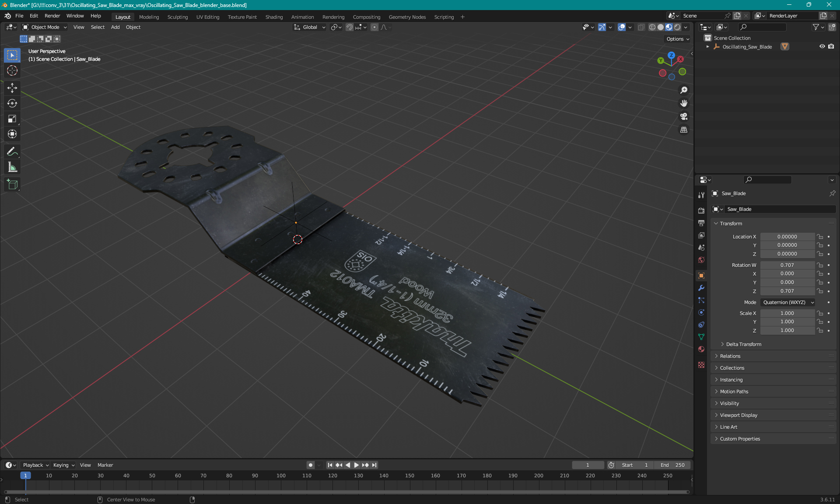Screen dimensions: 840x504
Task: Switch to rendered viewport shading
Action: [677, 27]
